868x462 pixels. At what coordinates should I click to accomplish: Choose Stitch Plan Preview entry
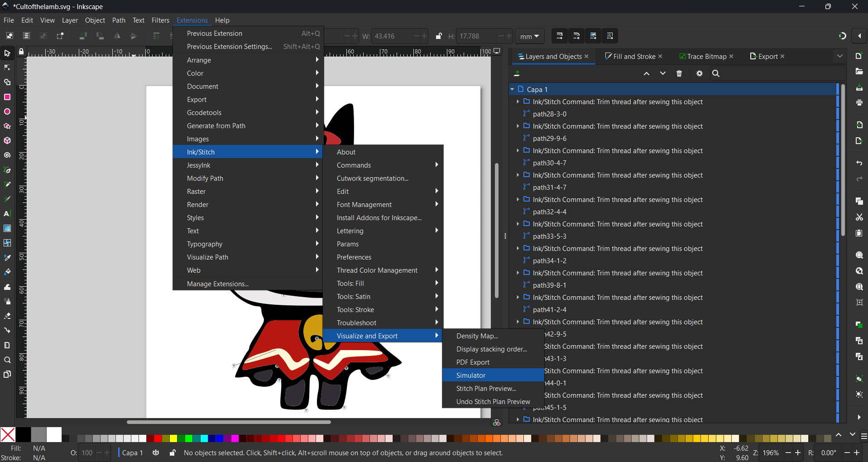(493, 388)
